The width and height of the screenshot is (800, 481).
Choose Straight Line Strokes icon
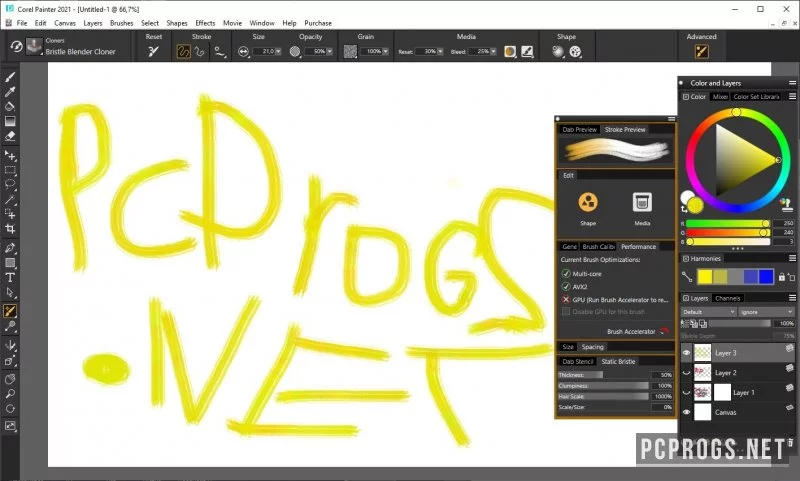[x=199, y=52]
